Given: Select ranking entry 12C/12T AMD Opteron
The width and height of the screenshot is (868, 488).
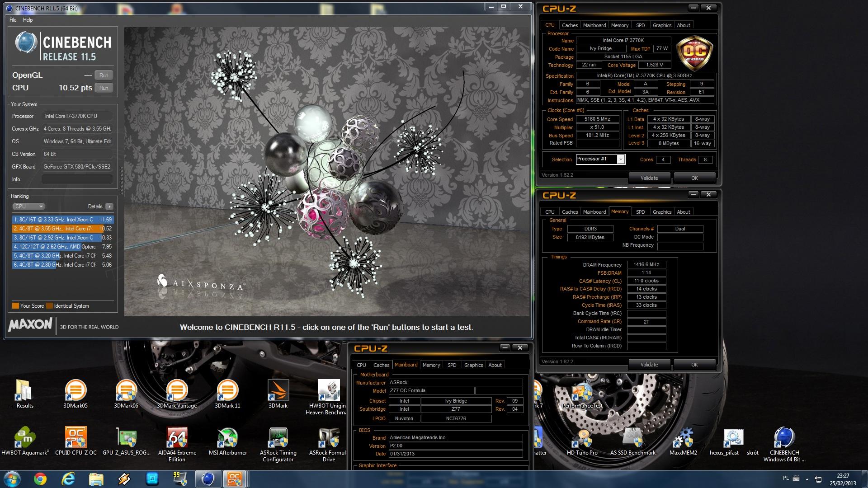Looking at the screenshot, I should 62,247.
